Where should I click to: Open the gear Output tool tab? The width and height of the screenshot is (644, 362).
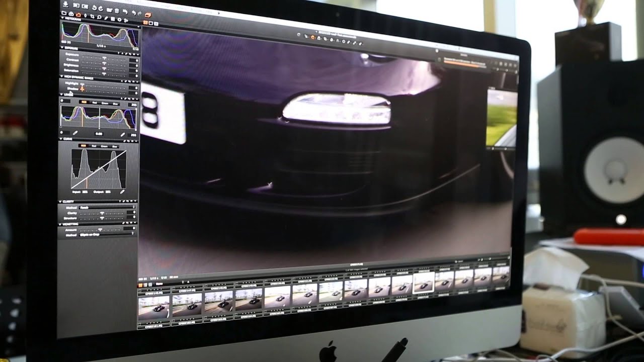[120, 20]
